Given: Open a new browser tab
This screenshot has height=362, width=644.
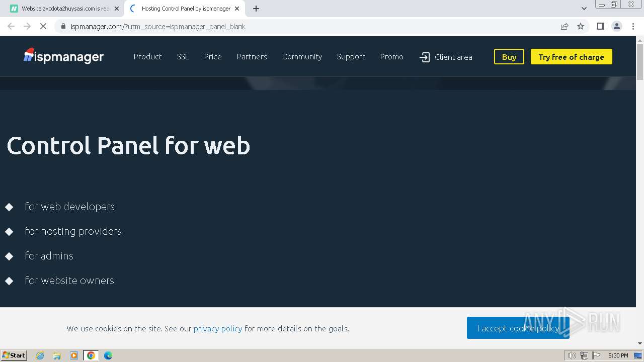Looking at the screenshot, I should coord(256,9).
